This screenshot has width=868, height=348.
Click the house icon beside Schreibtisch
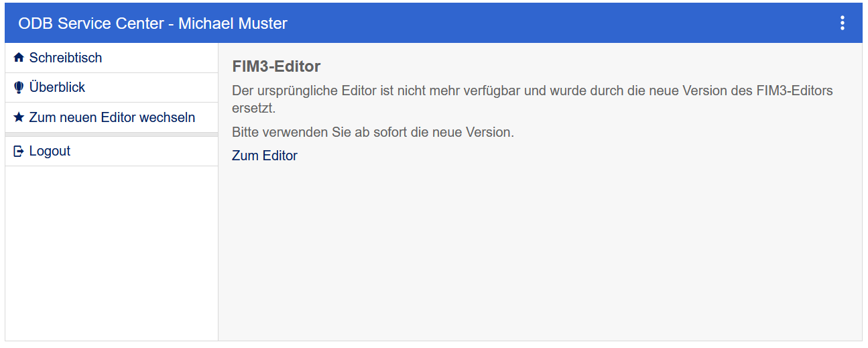pos(19,58)
